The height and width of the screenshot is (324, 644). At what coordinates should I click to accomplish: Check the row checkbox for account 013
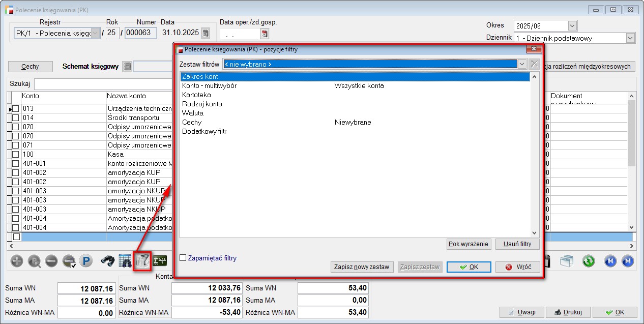[x=16, y=108]
